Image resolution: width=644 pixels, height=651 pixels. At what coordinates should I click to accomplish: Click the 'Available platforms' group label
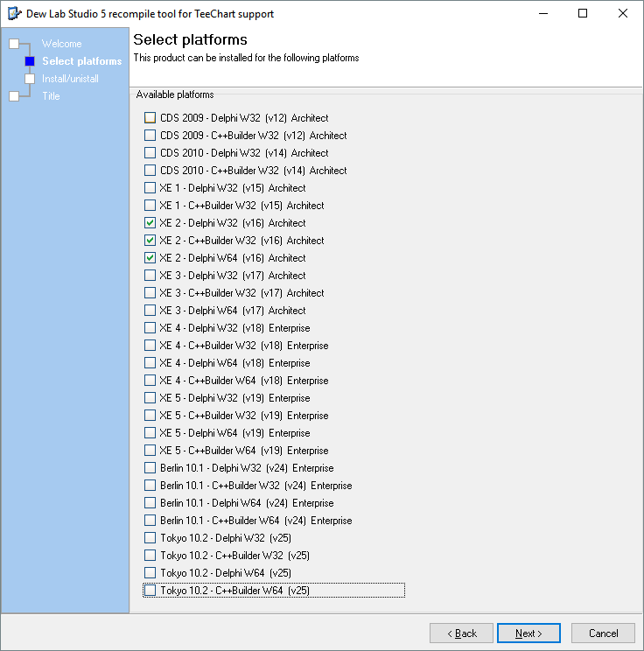(x=175, y=94)
